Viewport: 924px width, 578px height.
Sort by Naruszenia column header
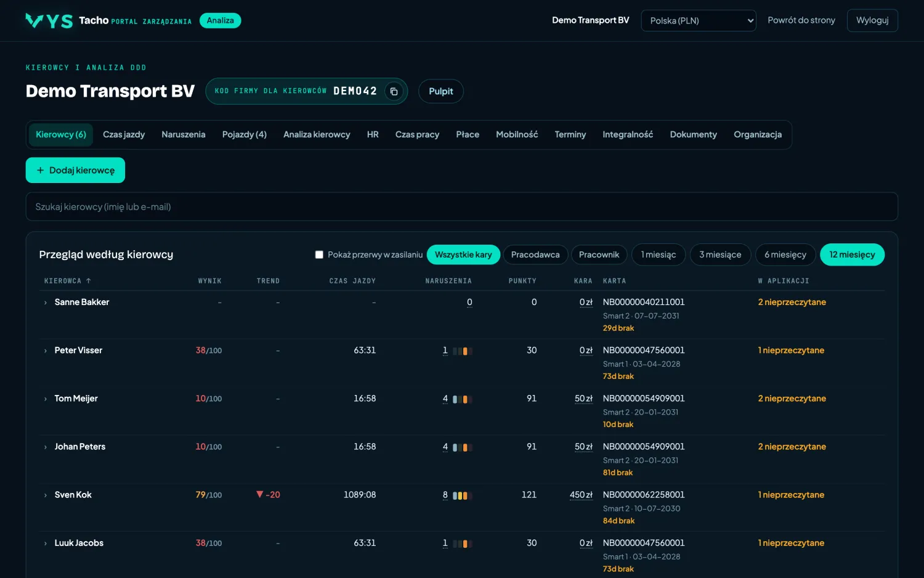[x=448, y=281]
